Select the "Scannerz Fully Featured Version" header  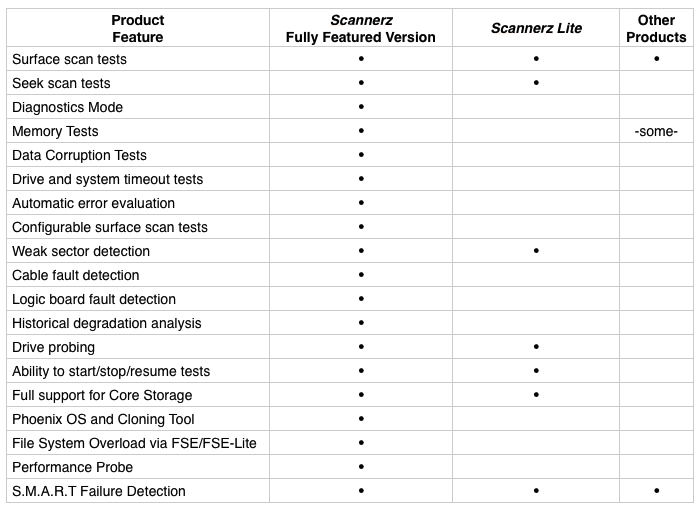coord(360,28)
